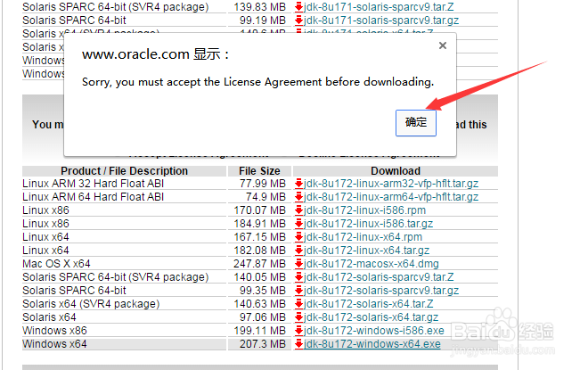Select the 139.83 MB file size cell
The width and height of the screenshot is (588, 370).
(x=259, y=7)
